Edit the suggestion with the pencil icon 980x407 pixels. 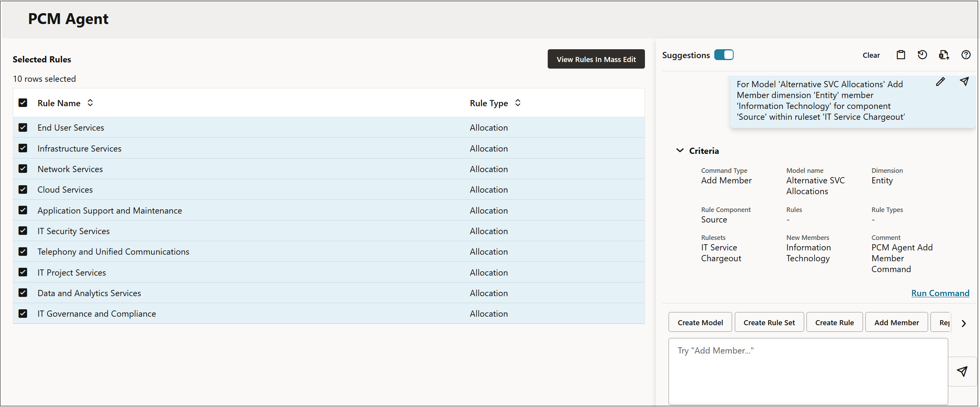tap(940, 82)
